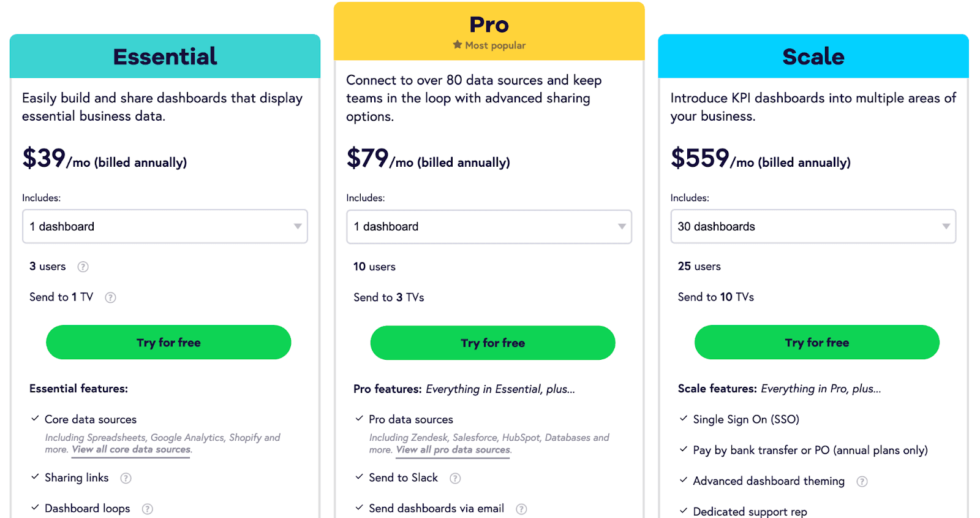The height and width of the screenshot is (518, 980).
Task: Open Pro plan 1 dashboard dropdown
Action: [489, 226]
